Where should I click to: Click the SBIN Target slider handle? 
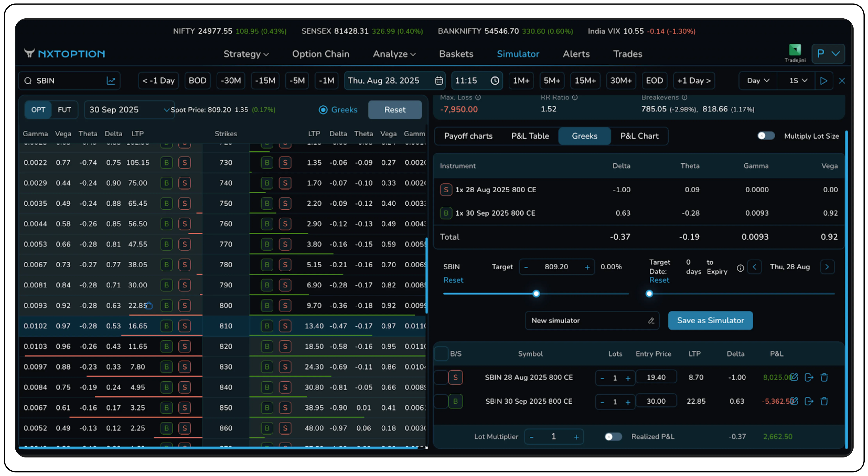pyautogui.click(x=536, y=293)
